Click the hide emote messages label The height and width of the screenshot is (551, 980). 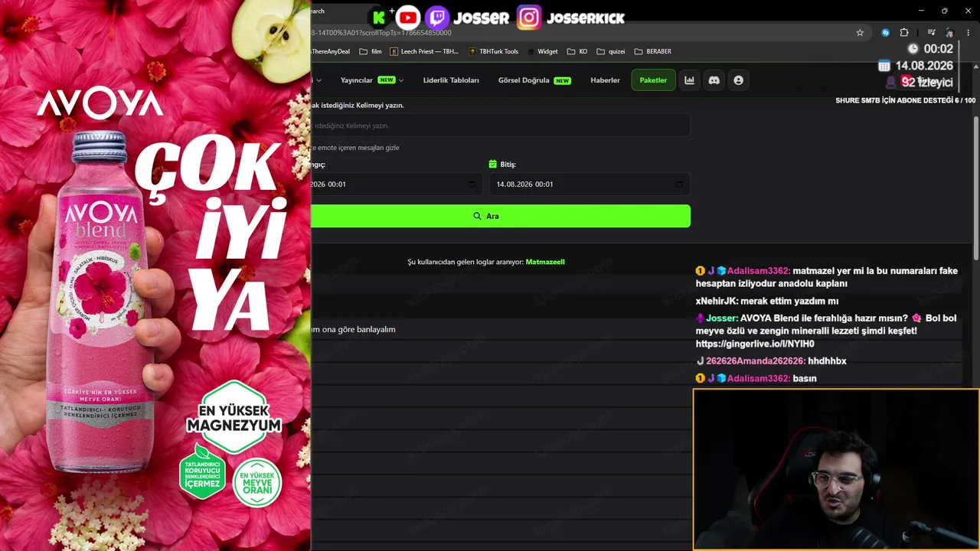click(355, 148)
